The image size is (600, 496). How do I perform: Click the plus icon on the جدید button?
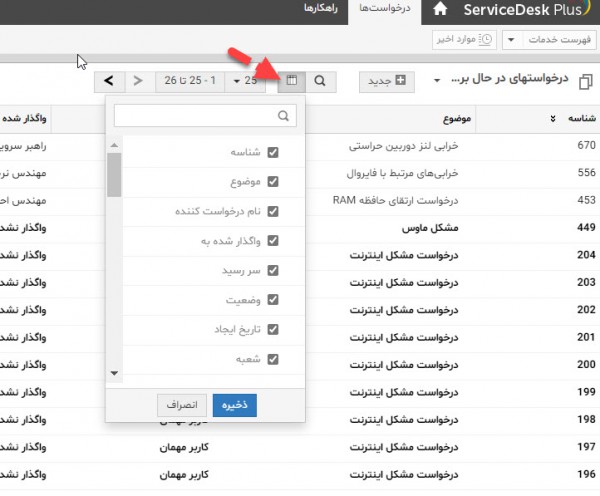coord(401,80)
